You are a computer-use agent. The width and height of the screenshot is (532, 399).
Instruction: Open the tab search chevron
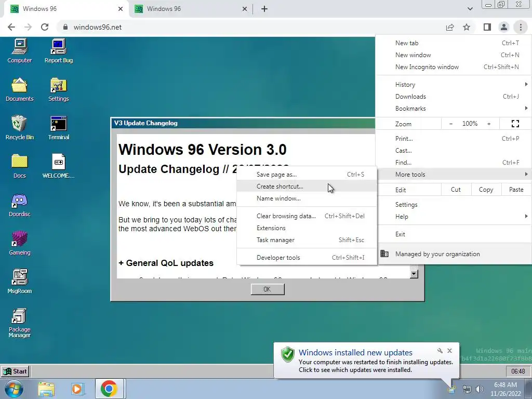pos(470,9)
